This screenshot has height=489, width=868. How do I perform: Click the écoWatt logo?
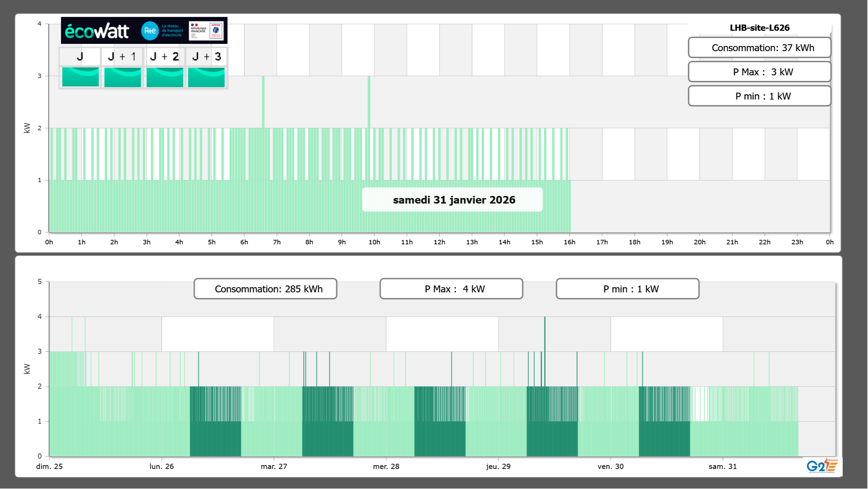click(97, 31)
